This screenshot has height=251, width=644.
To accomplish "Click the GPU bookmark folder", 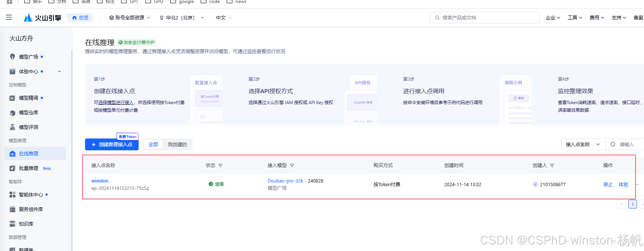I will pos(154,2).
